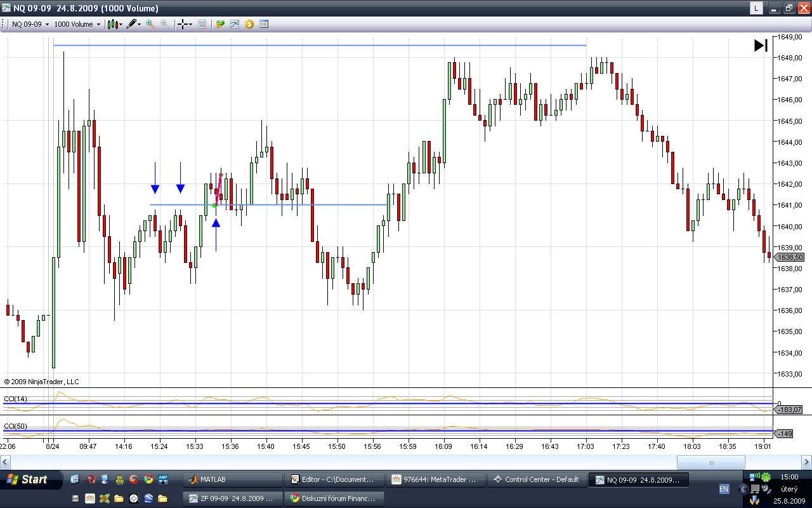This screenshot has height=508, width=812.
Task: Click the zoom in magnifier icon
Action: tap(150, 24)
